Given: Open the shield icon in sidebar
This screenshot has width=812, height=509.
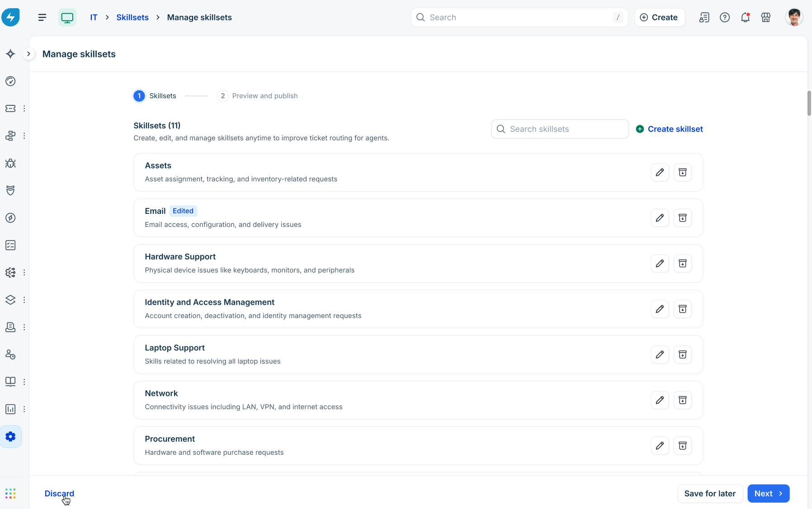Looking at the screenshot, I should [x=10, y=190].
